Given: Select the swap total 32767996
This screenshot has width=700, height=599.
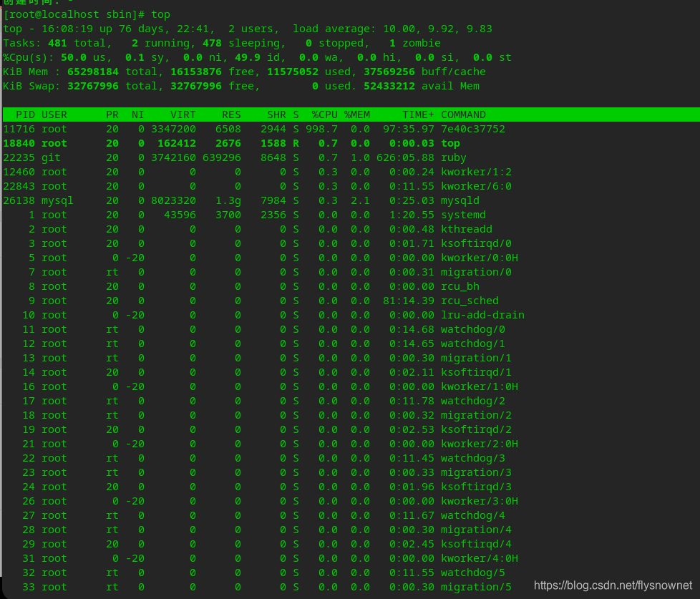Looking at the screenshot, I should coord(93,86).
